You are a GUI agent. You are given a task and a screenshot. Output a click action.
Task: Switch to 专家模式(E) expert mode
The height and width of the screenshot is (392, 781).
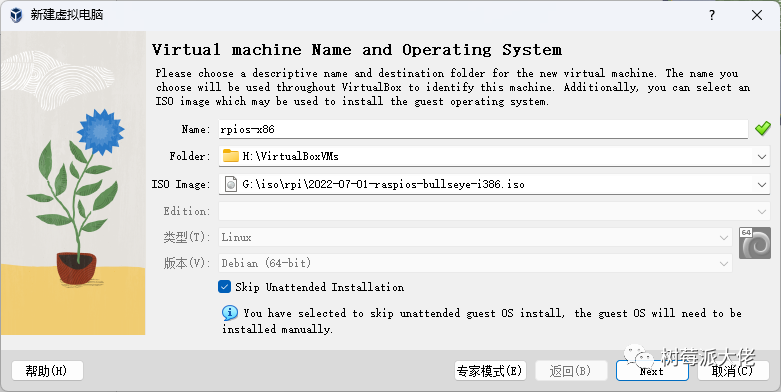click(x=490, y=371)
